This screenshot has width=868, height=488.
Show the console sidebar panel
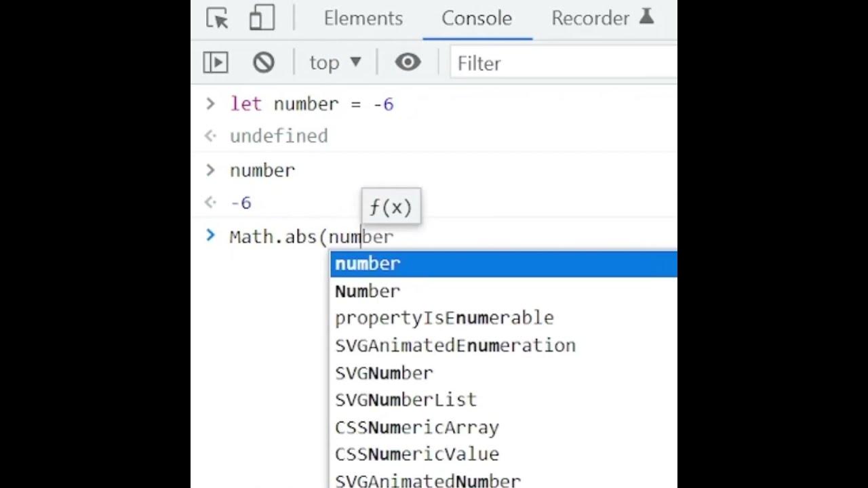pyautogui.click(x=216, y=63)
